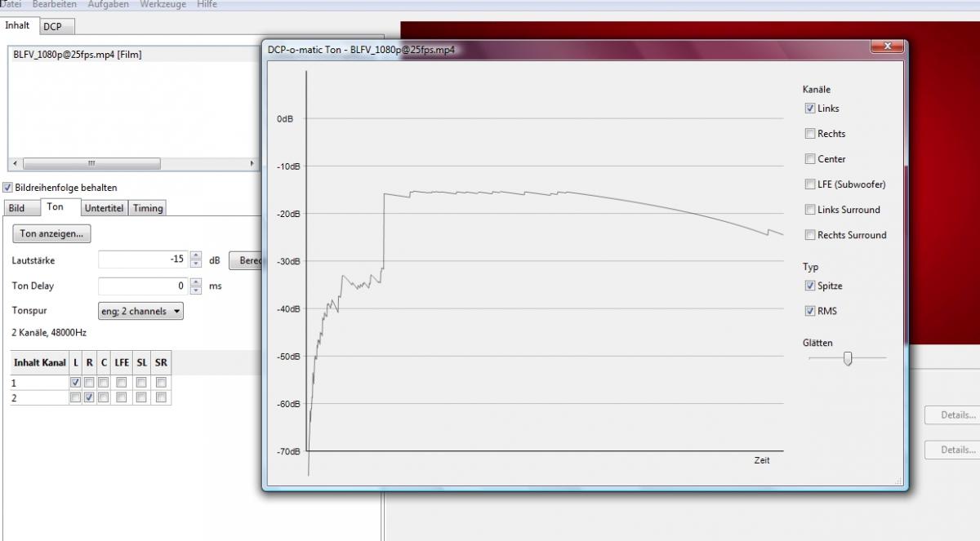Decrease Ton Delay with down arrow
The height and width of the screenshot is (541, 980).
coord(195,290)
